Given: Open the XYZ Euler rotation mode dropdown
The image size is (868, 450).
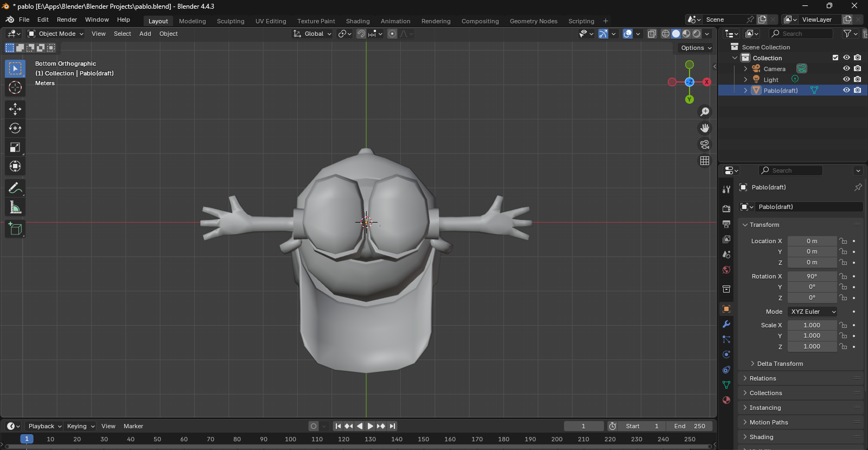Looking at the screenshot, I should [x=812, y=312].
